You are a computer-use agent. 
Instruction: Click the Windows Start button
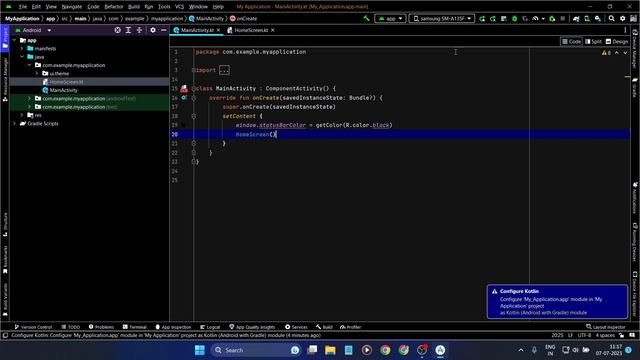coord(200,350)
